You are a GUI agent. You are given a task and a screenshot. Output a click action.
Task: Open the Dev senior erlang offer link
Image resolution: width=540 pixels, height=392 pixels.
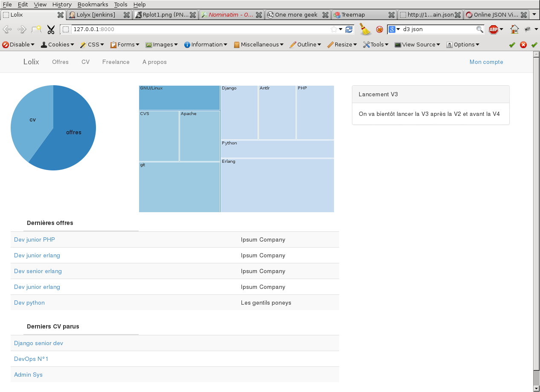[38, 271]
